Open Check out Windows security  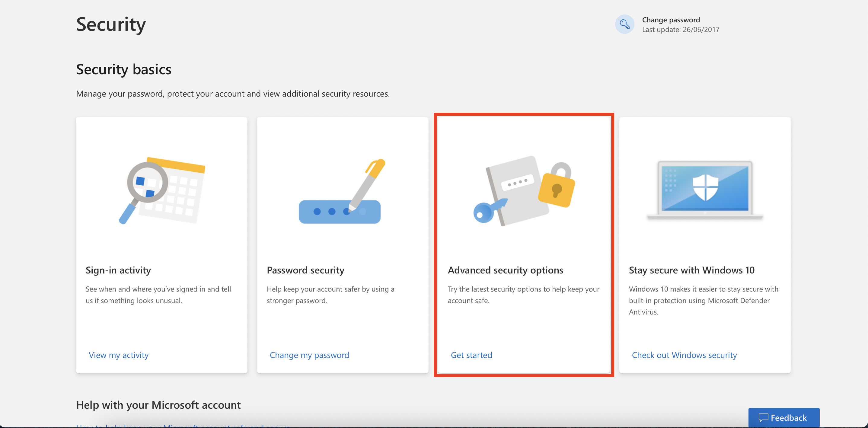(x=684, y=355)
